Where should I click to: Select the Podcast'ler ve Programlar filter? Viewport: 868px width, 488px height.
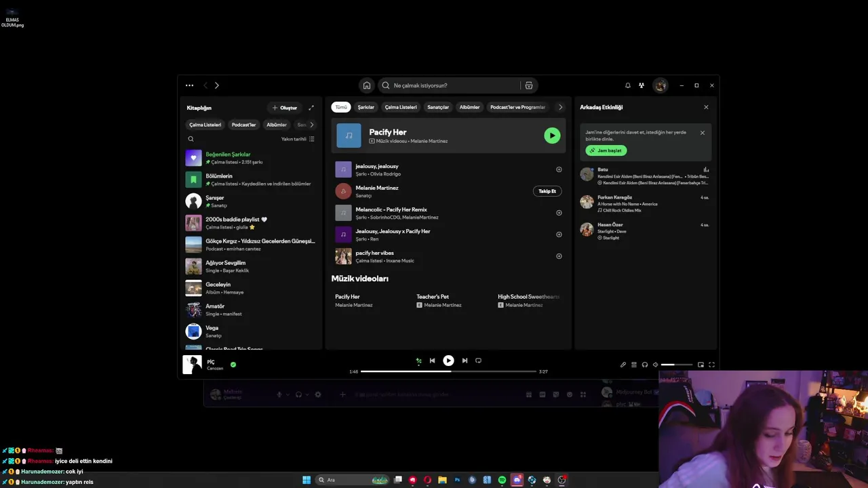pyautogui.click(x=517, y=107)
